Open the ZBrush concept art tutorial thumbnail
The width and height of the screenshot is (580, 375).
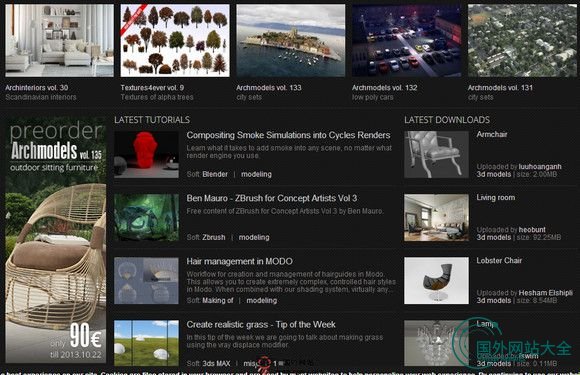[146, 217]
